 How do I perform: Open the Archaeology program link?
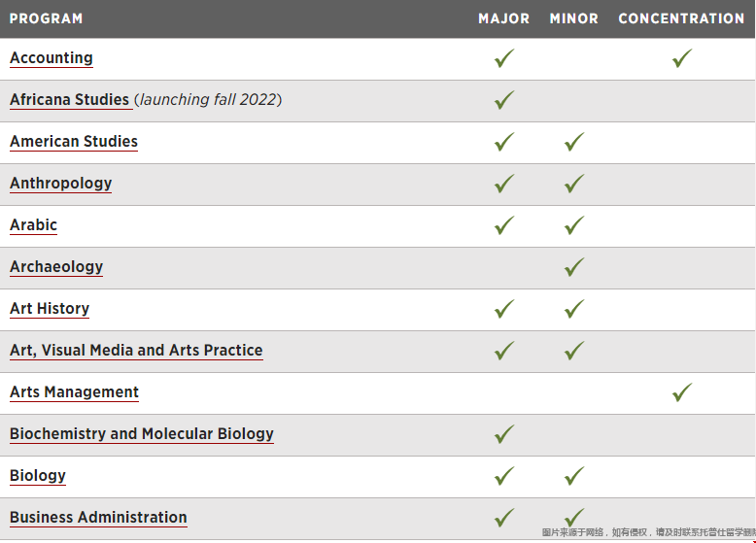[x=56, y=267]
